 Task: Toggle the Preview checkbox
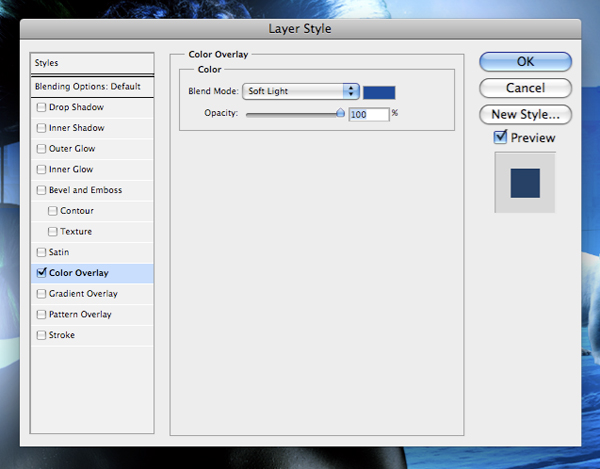click(500, 137)
